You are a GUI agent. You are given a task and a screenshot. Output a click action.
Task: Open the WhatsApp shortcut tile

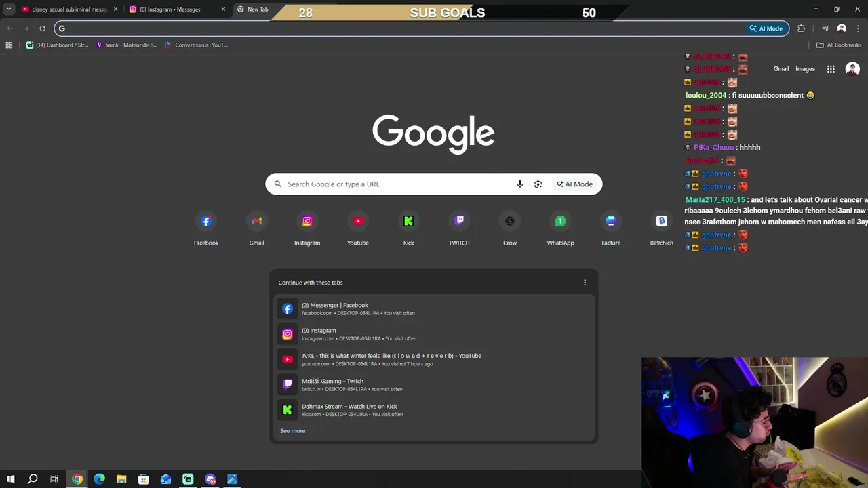tap(560, 229)
